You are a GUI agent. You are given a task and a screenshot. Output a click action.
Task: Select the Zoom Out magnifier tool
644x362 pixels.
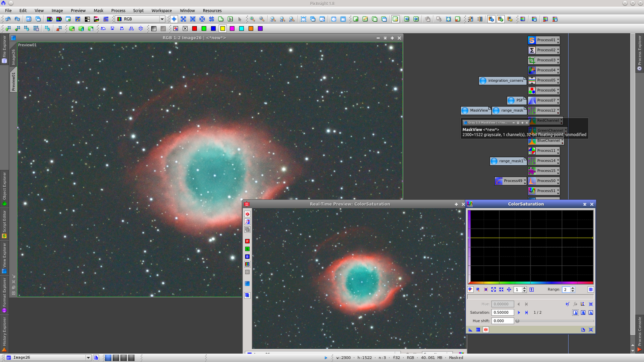coord(262,19)
